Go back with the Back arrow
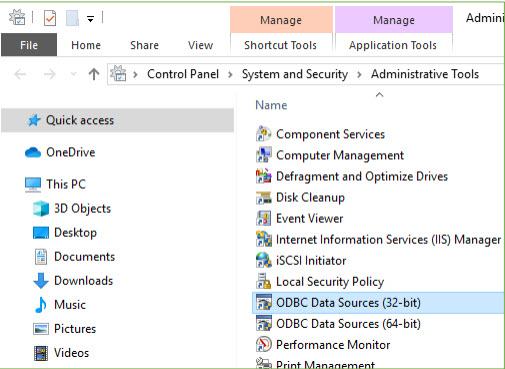 pyautogui.click(x=20, y=74)
